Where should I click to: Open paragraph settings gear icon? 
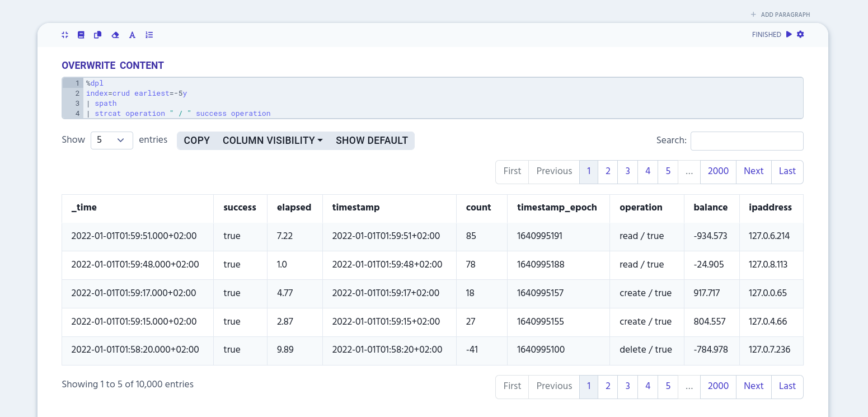pyautogui.click(x=800, y=34)
